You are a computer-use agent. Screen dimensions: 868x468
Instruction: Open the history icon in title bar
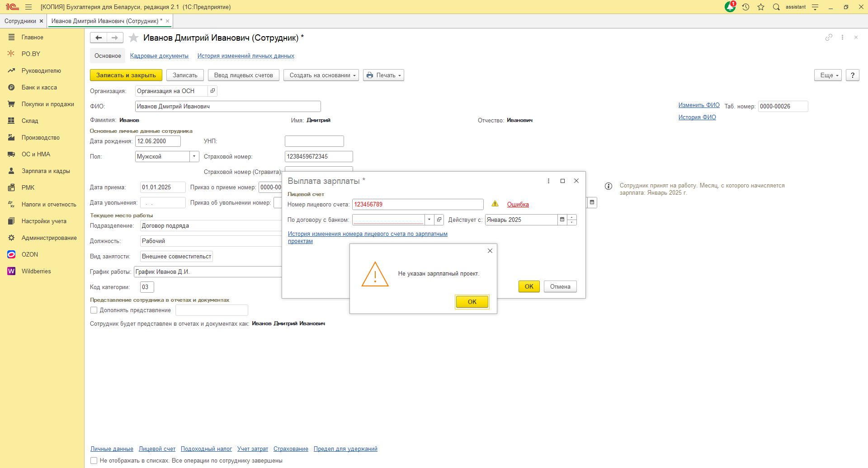[x=745, y=7]
